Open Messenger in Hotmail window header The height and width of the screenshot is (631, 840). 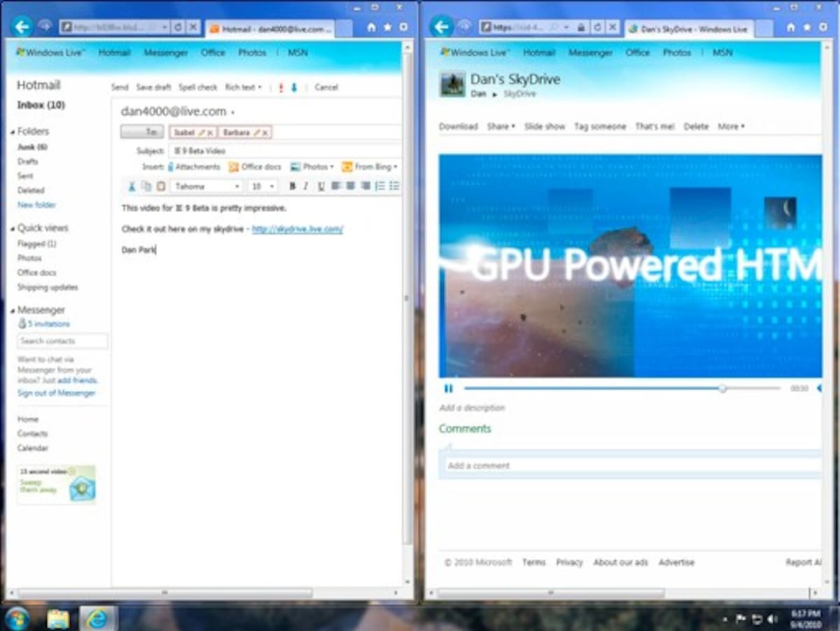[x=166, y=53]
